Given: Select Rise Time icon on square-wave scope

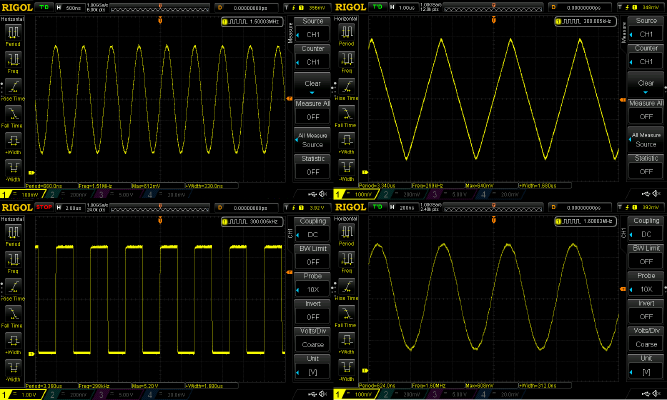Looking at the screenshot, I should pyautogui.click(x=13, y=287).
